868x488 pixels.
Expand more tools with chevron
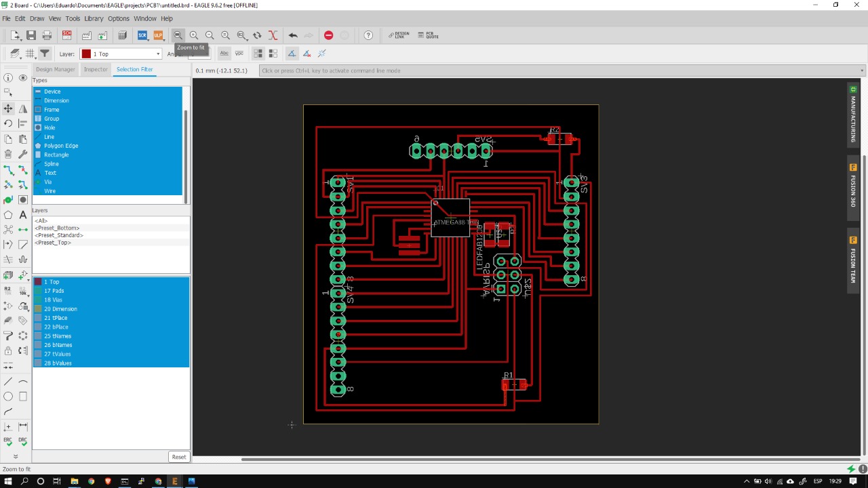(16, 456)
